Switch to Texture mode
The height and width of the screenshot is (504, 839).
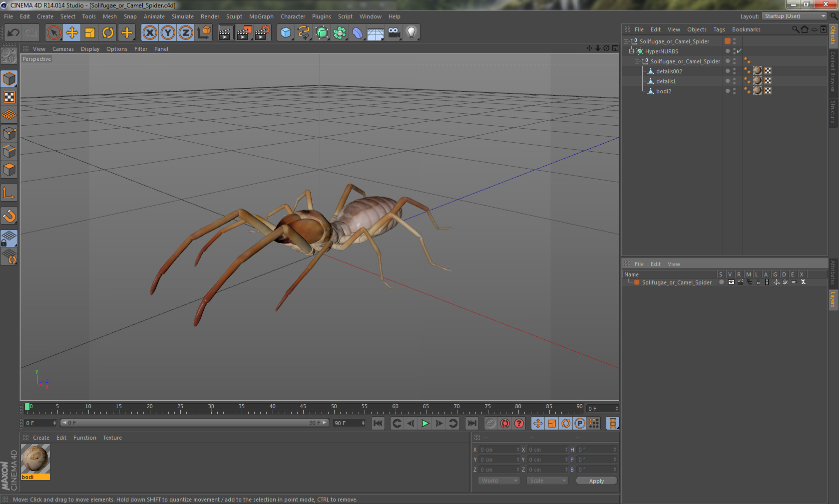pyautogui.click(x=9, y=97)
